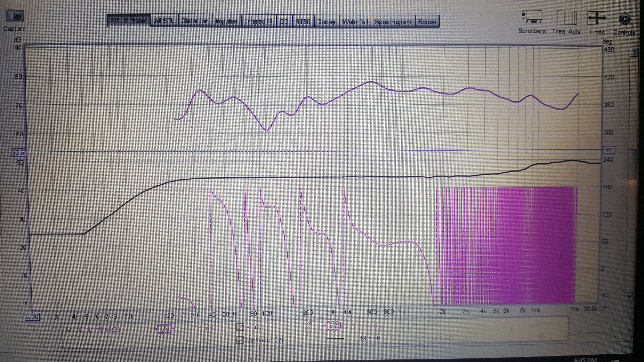Image resolution: width=644 pixels, height=362 pixels.
Task: Click the -19.5 dB calibration value
Action: point(369,338)
